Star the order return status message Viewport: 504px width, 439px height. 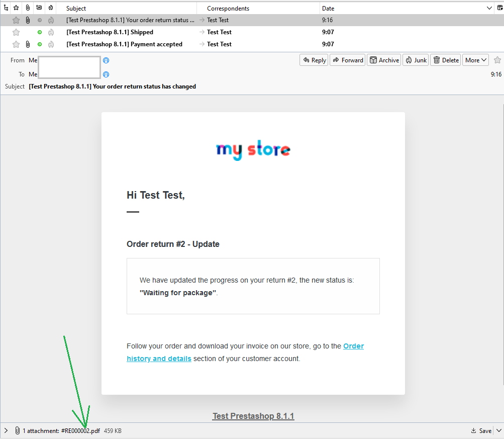(x=16, y=20)
